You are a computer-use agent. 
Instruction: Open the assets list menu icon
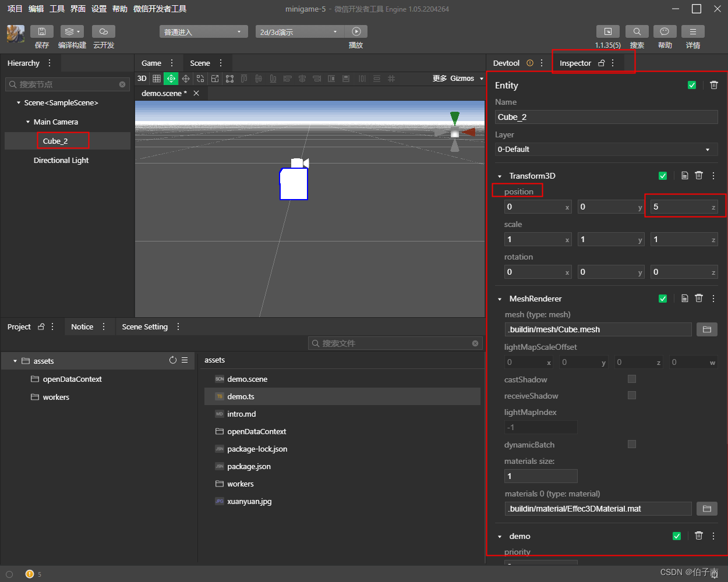[185, 360]
